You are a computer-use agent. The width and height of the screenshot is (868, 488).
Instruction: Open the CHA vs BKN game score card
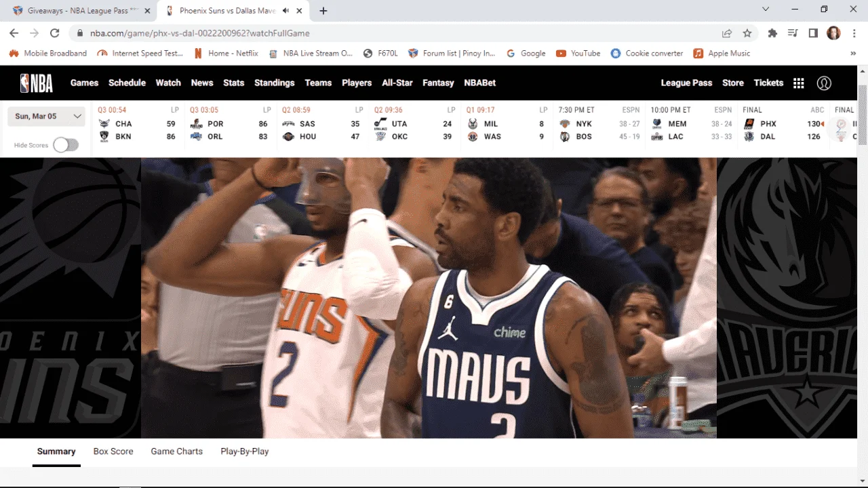(x=138, y=123)
